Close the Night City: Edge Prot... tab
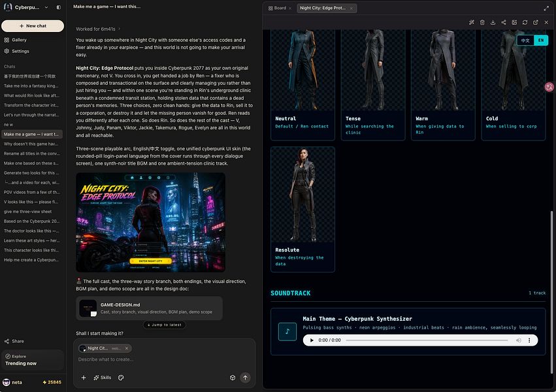 [x=352, y=8]
